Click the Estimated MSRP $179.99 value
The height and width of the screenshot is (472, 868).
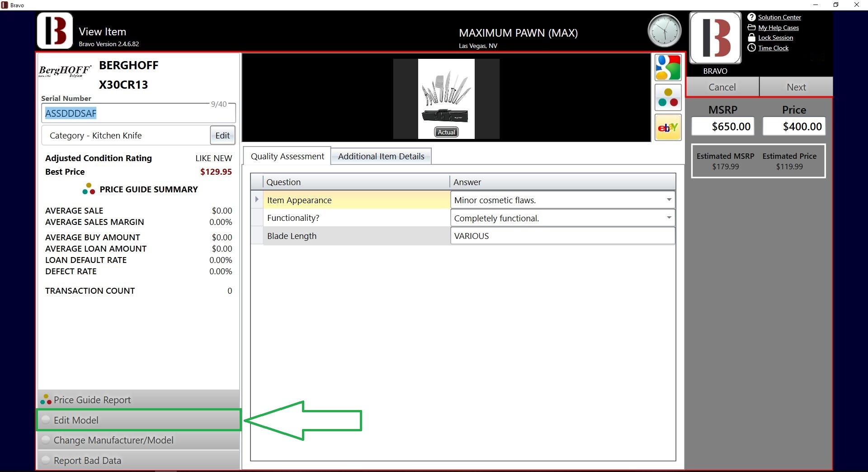(x=725, y=167)
